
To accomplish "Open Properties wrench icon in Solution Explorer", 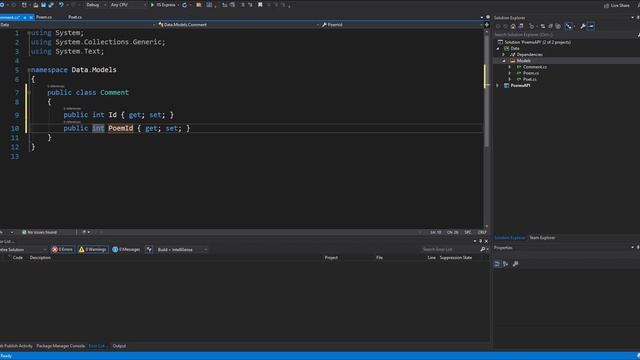I will (x=583, y=26).
